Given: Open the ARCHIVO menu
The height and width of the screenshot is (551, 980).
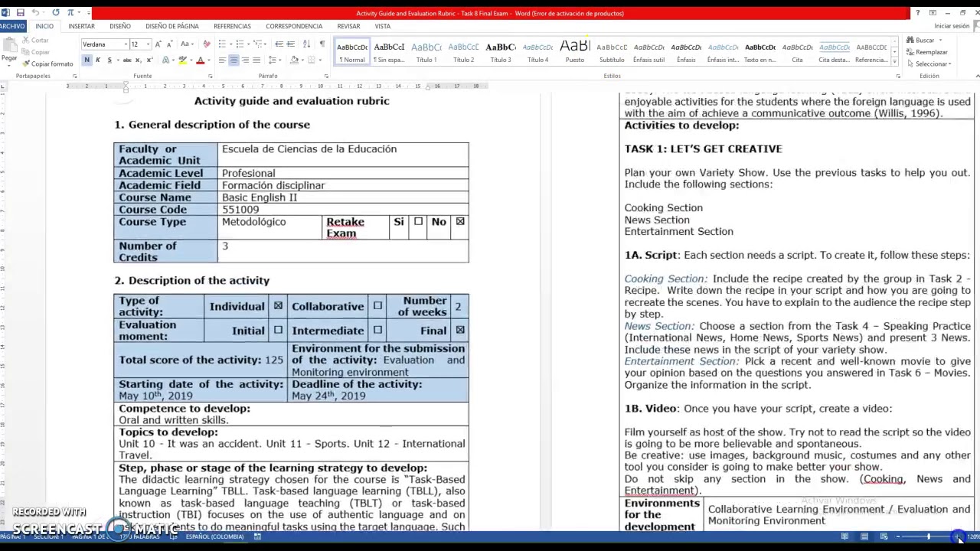Looking at the screenshot, I should [x=13, y=26].
